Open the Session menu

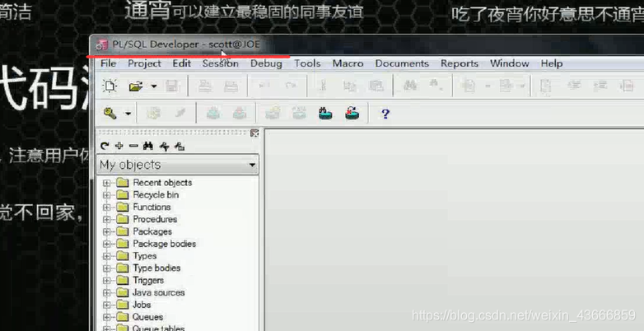point(220,63)
